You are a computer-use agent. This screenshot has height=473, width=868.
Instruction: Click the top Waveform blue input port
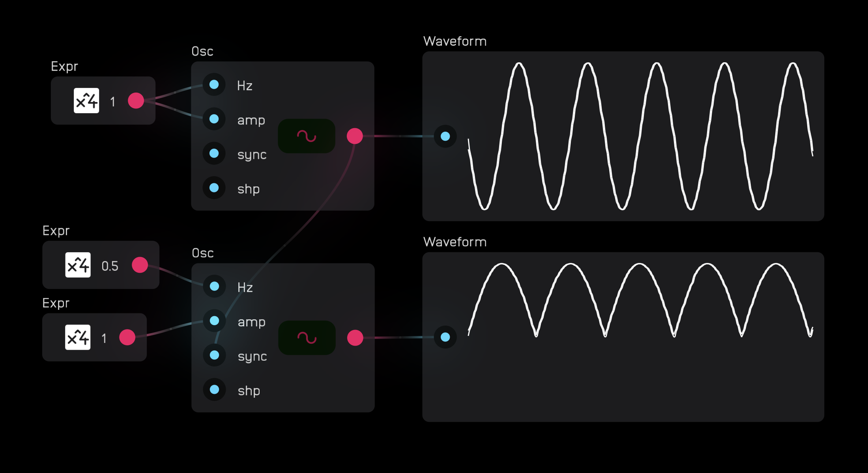[x=445, y=136]
